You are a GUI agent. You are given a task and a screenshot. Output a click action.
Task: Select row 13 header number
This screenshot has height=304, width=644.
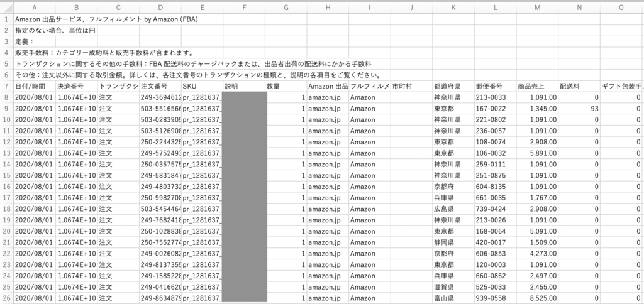(x=6, y=153)
